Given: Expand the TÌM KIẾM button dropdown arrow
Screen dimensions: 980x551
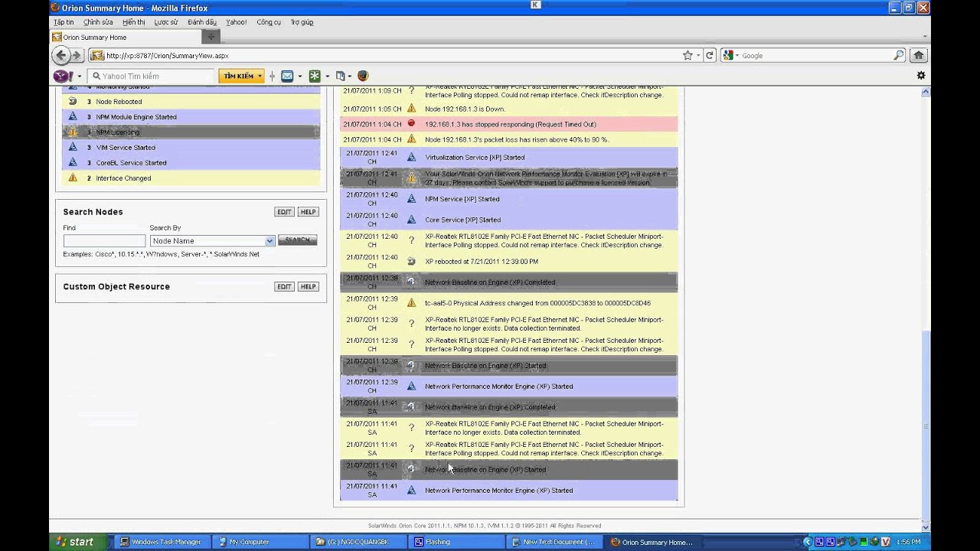Looking at the screenshot, I should 260,76.
